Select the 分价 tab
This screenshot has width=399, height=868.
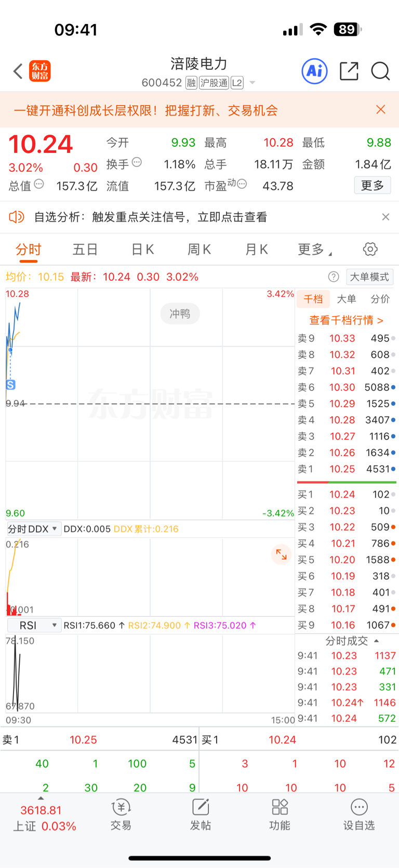[380, 299]
